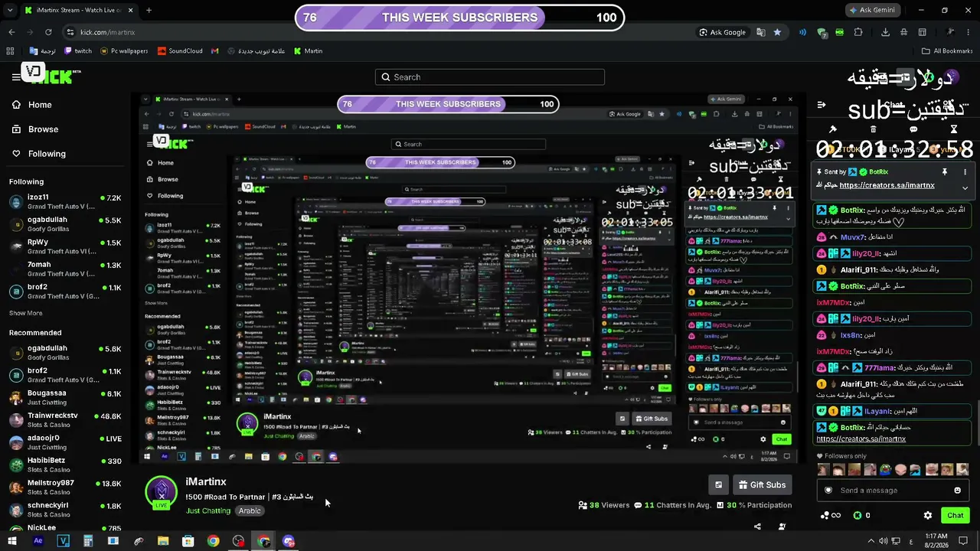Expand Show More under Following
Viewport: 980px width, 551px height.
pos(26,313)
